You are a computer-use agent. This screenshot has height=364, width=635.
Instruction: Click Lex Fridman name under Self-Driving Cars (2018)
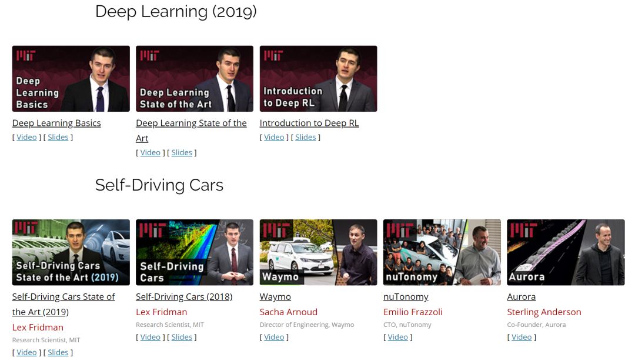[x=162, y=312]
